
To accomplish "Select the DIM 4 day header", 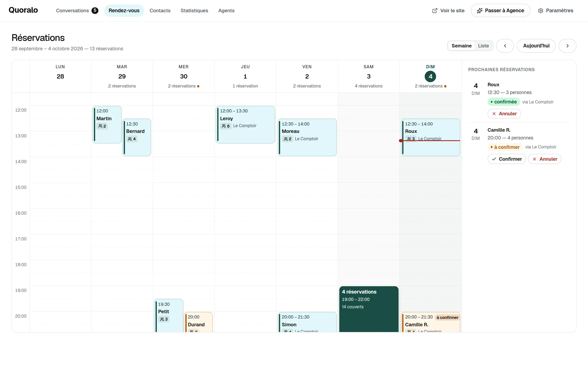I will (430, 76).
